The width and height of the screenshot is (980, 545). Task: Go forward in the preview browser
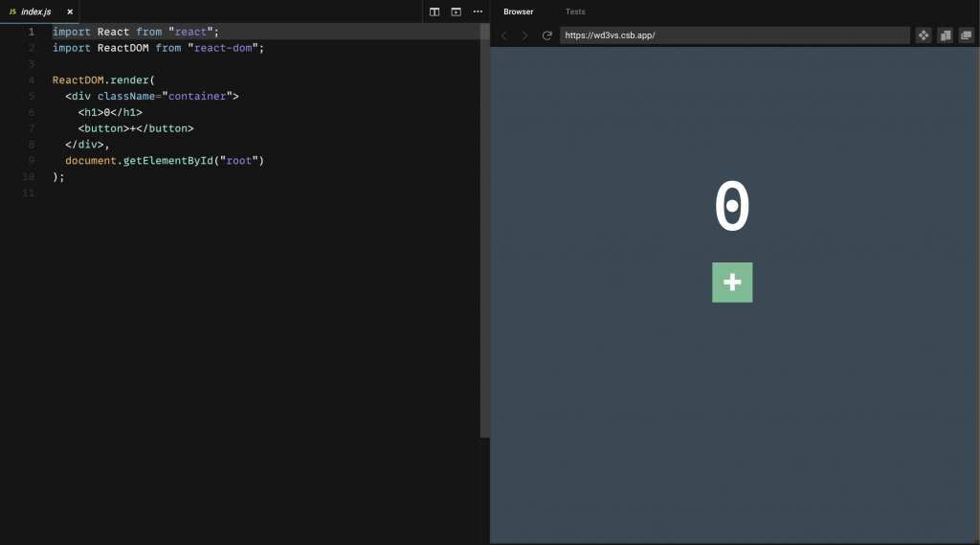click(525, 35)
